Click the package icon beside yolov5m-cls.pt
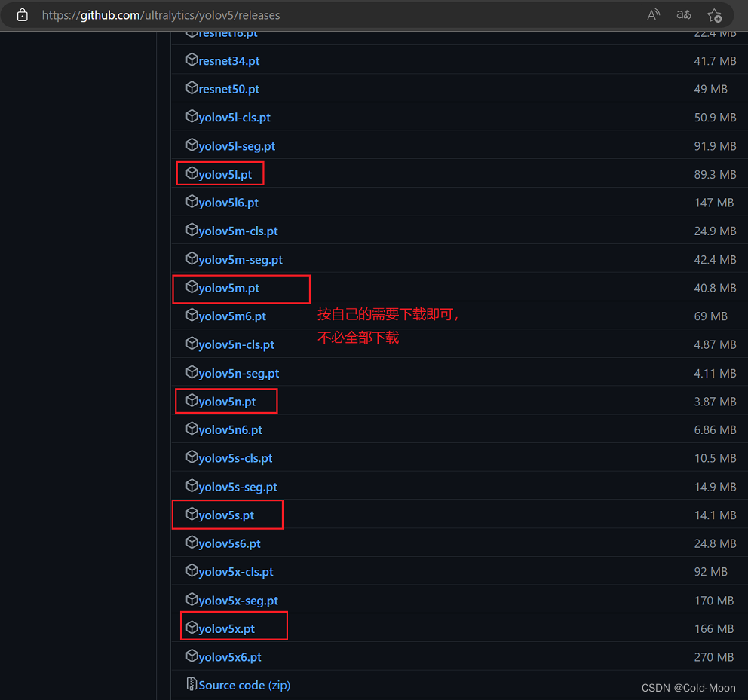The height and width of the screenshot is (700, 748). (192, 229)
